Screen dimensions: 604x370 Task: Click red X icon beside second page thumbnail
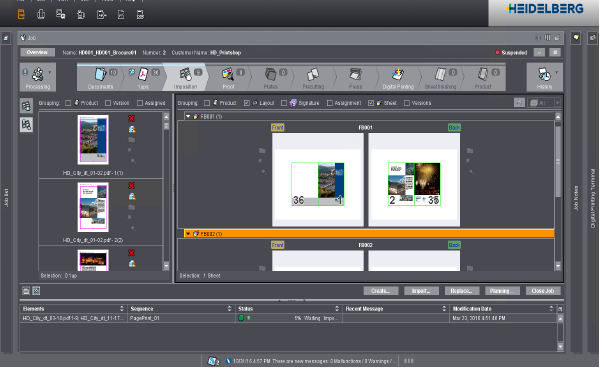[131, 186]
